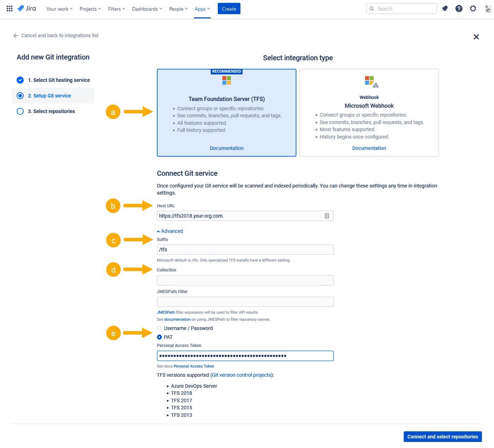Open the Projects dropdown menu
Image resolution: width=494 pixels, height=448 pixels.
pos(90,9)
